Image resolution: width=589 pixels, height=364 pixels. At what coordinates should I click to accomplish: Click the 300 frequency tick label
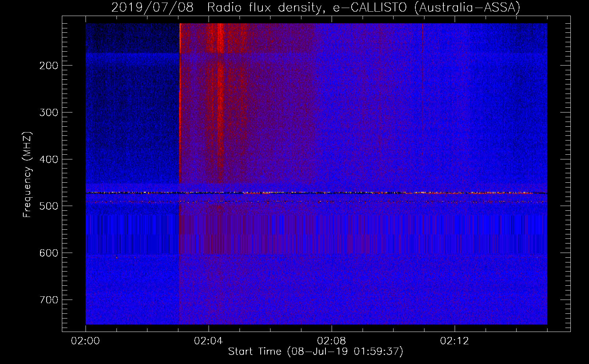click(49, 112)
